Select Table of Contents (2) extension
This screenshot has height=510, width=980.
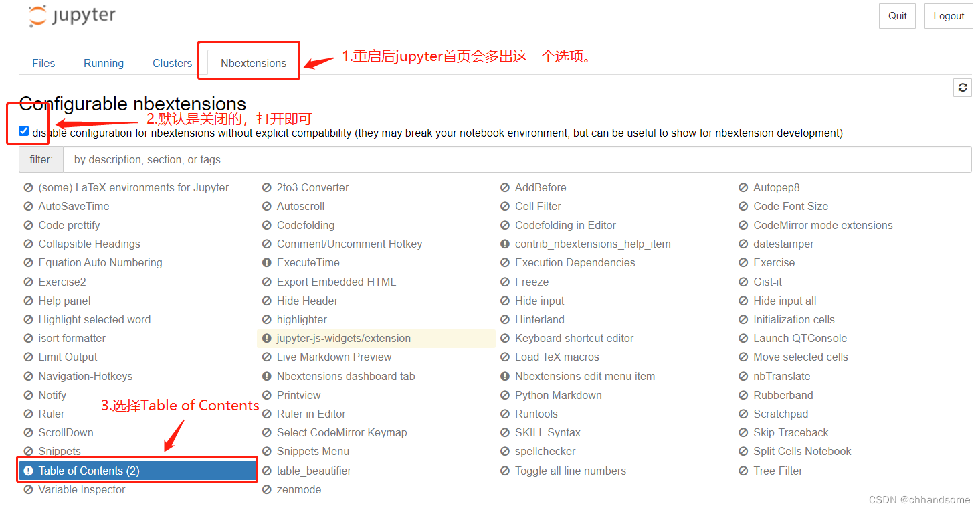tap(138, 471)
